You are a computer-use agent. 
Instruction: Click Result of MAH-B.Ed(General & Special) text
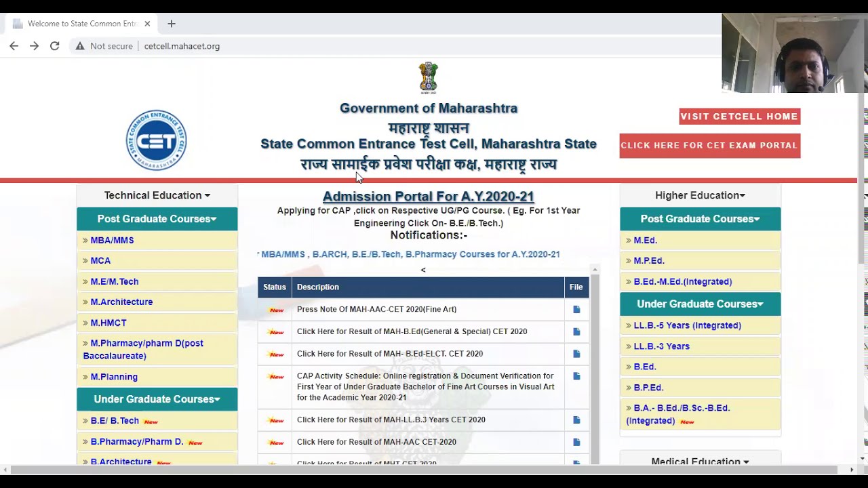coord(412,332)
